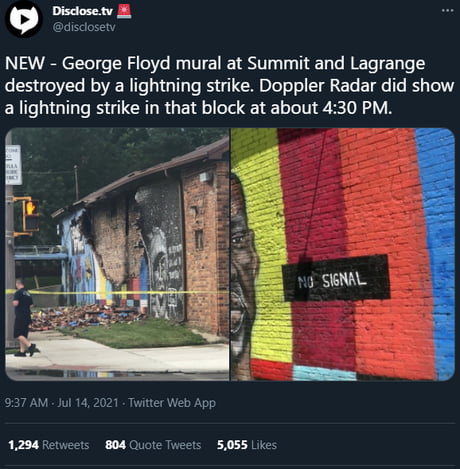The width and height of the screenshot is (460, 469).
Task: Click the Disclose.tv display name
Action: coord(82,11)
